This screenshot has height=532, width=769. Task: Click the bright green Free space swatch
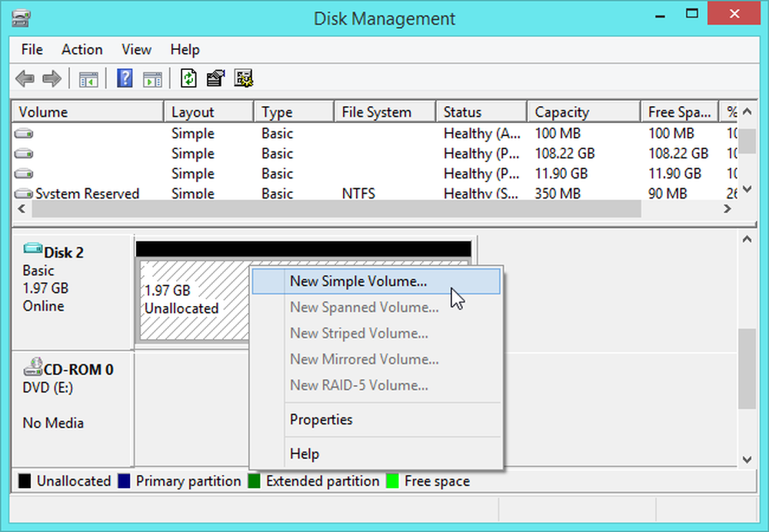point(392,481)
